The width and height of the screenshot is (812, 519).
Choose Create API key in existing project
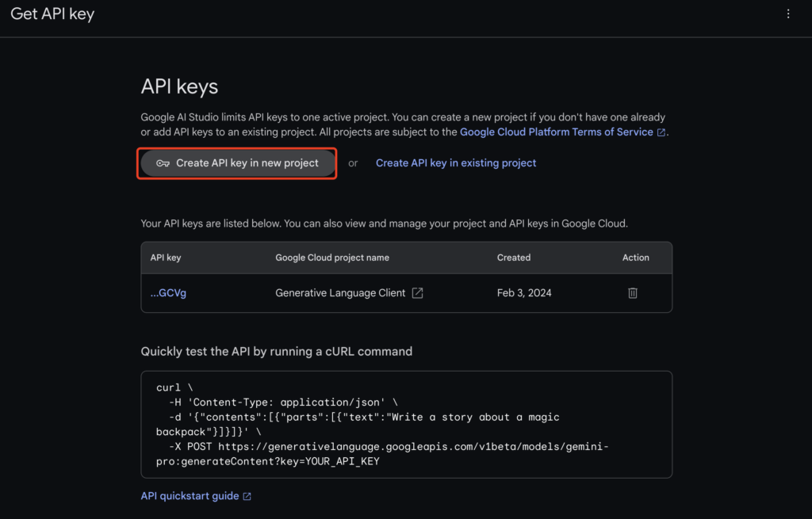coord(456,163)
